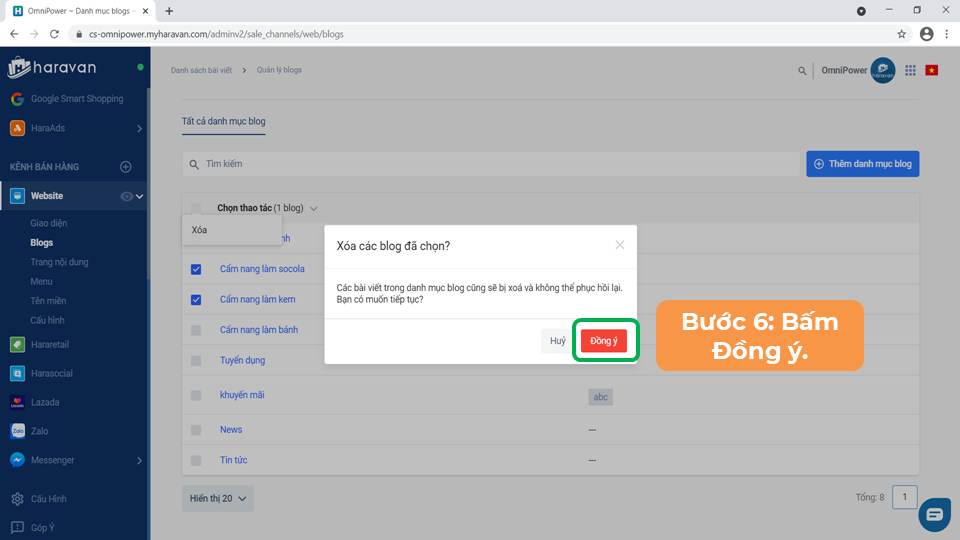Uncheck the Cẩm nang làm socola checkbox
This screenshot has height=540, width=960.
pos(196,269)
